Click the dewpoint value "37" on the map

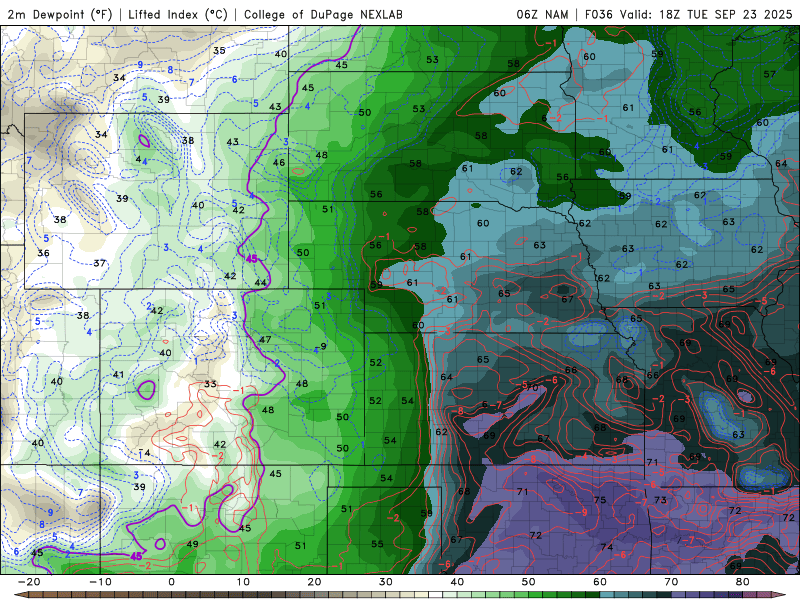(x=99, y=263)
